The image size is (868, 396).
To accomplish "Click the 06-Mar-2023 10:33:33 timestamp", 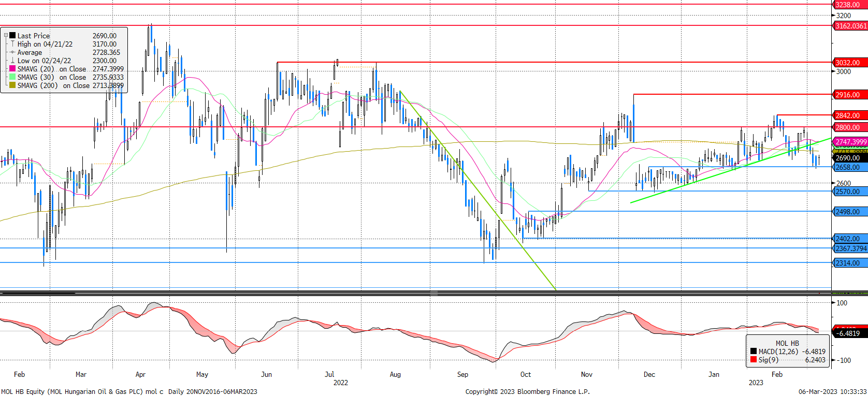I will [832, 391].
